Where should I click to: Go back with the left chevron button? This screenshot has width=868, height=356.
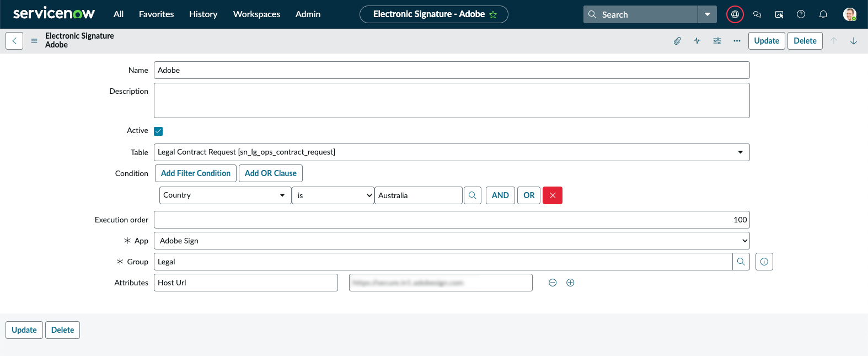[x=14, y=41]
